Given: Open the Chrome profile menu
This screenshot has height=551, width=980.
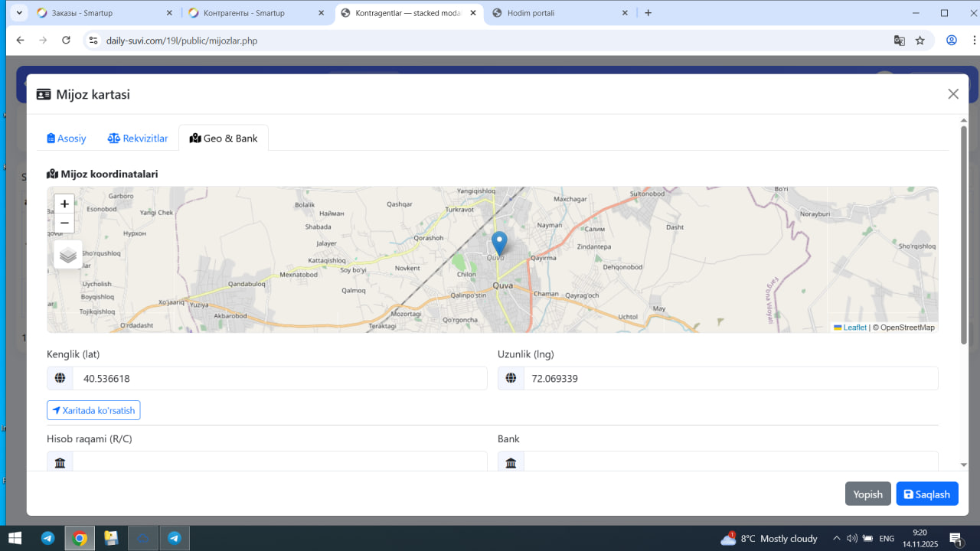Looking at the screenshot, I should (x=952, y=41).
